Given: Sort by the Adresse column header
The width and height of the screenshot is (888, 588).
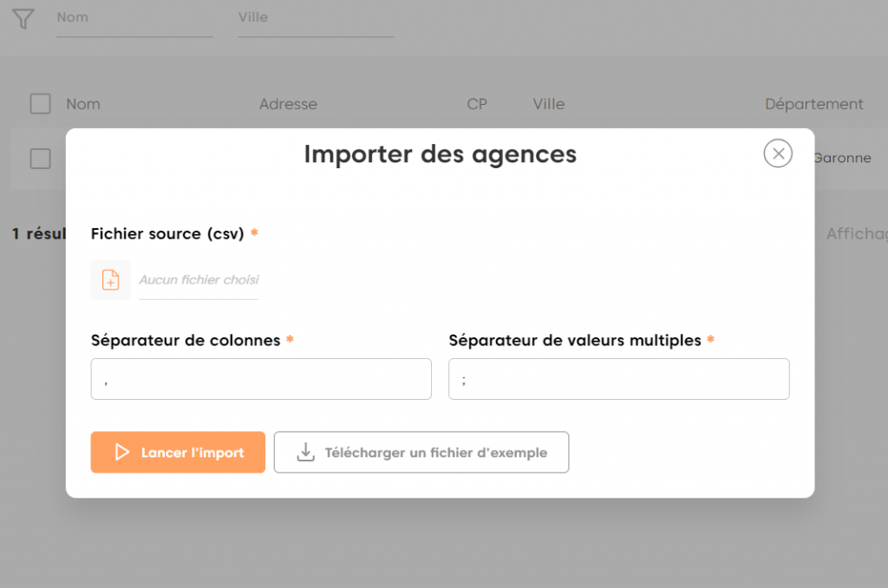Looking at the screenshot, I should [x=288, y=104].
